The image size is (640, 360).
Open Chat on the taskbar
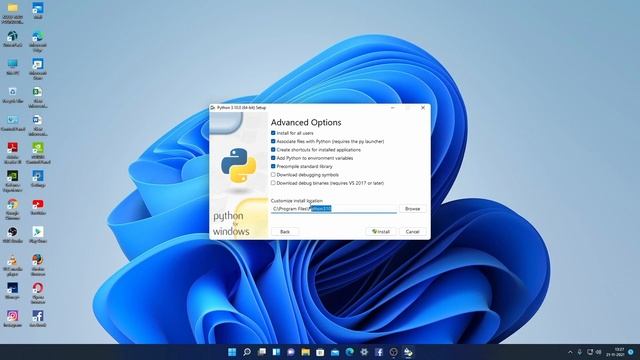coord(291,352)
